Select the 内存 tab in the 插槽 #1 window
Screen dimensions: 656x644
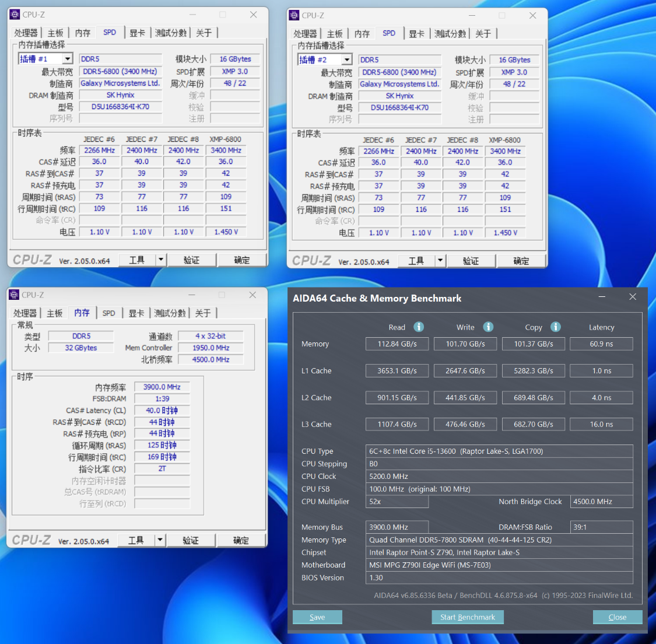pyautogui.click(x=82, y=33)
